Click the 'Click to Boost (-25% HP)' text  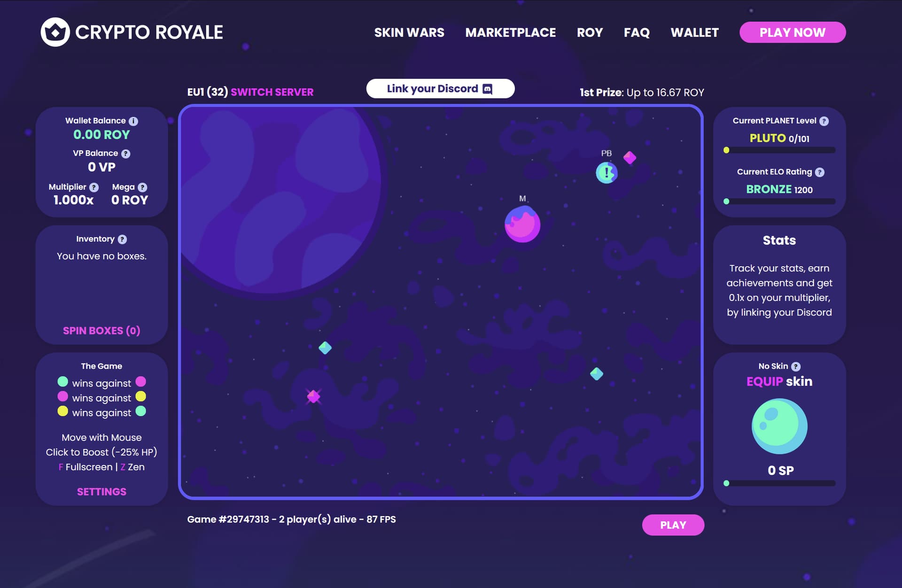101,452
